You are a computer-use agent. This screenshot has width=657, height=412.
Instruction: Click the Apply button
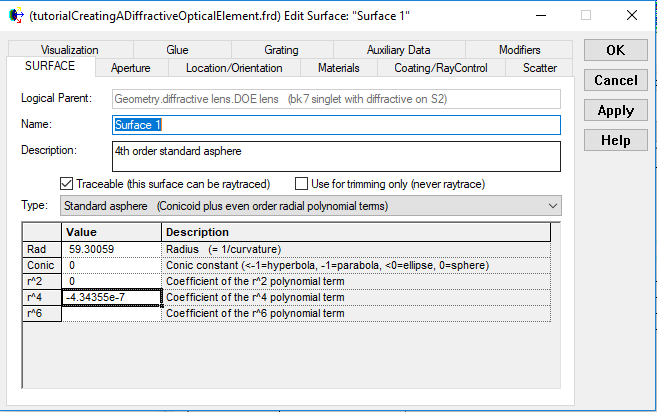pyautogui.click(x=615, y=111)
